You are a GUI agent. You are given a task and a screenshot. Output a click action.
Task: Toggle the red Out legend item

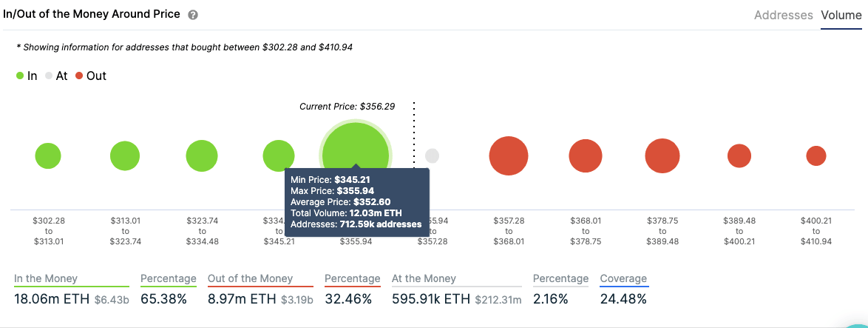(x=90, y=76)
